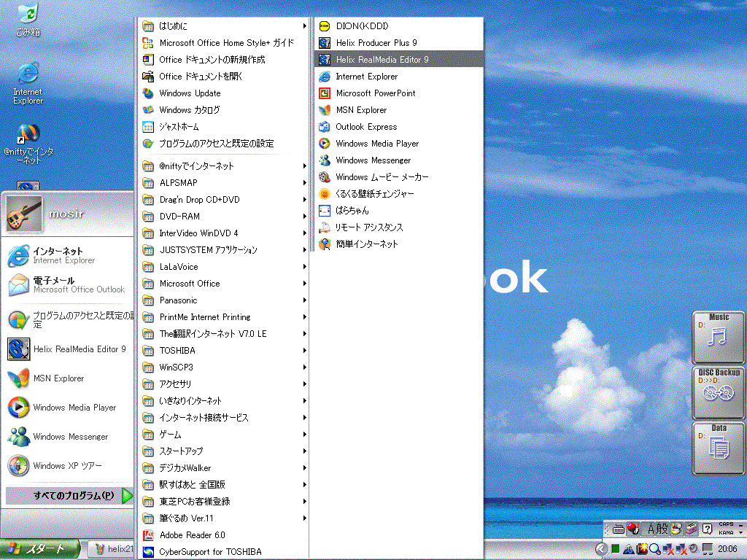Screen dimensions: 747x560
Task: Expand the Panasonic folder
Action: click(x=224, y=300)
